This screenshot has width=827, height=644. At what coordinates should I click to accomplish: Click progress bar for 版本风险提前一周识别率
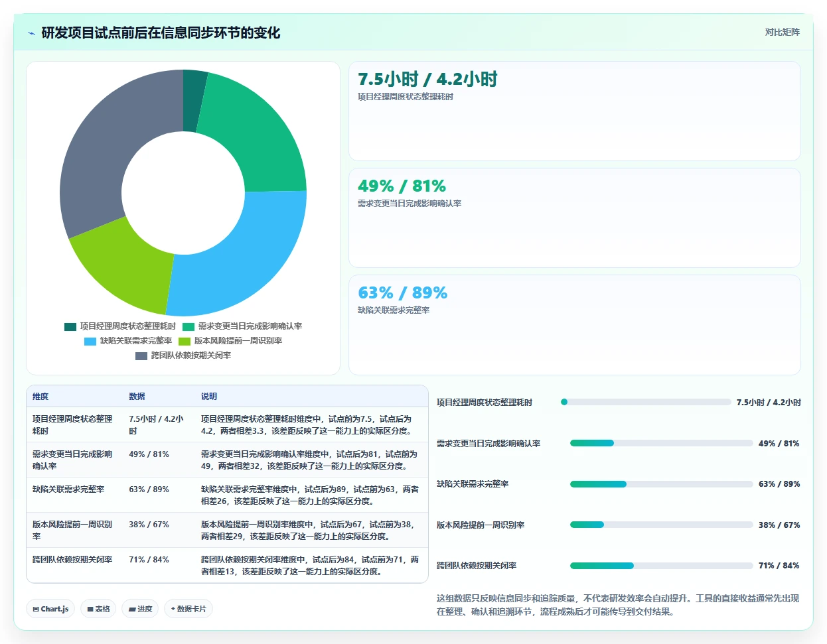point(662,525)
